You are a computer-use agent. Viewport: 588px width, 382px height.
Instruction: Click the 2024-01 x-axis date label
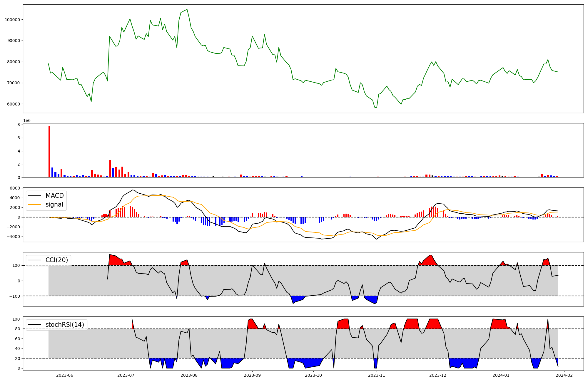[x=501, y=375]
